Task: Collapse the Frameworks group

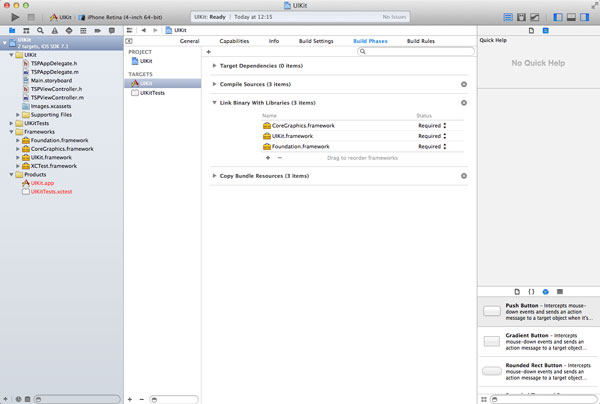Action: click(x=11, y=132)
